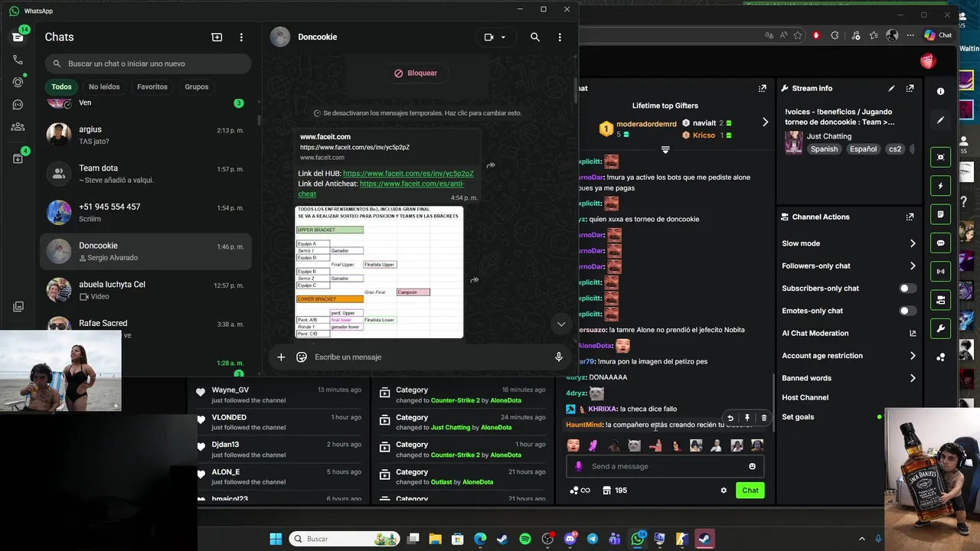Select the Grupos filter

tap(197, 86)
